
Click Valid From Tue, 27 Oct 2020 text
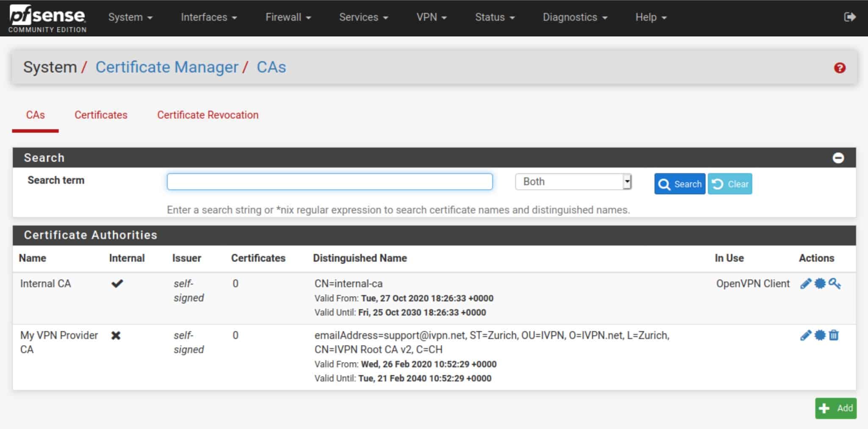(404, 298)
